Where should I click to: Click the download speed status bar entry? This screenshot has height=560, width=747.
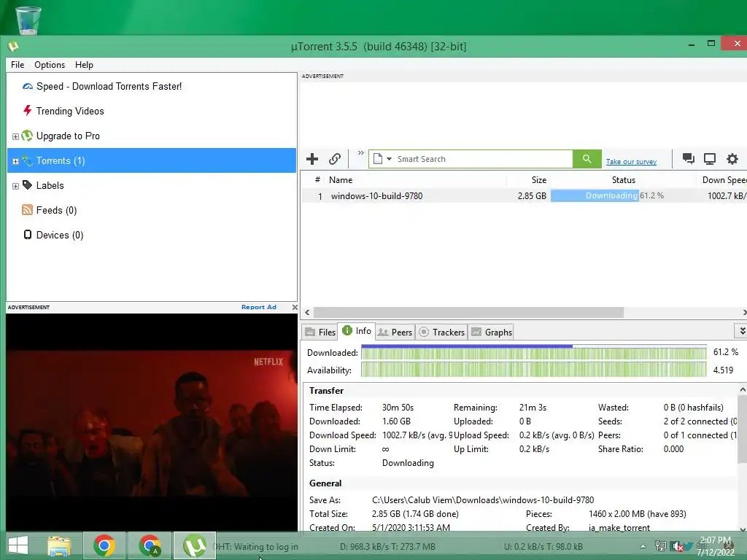pos(387,547)
